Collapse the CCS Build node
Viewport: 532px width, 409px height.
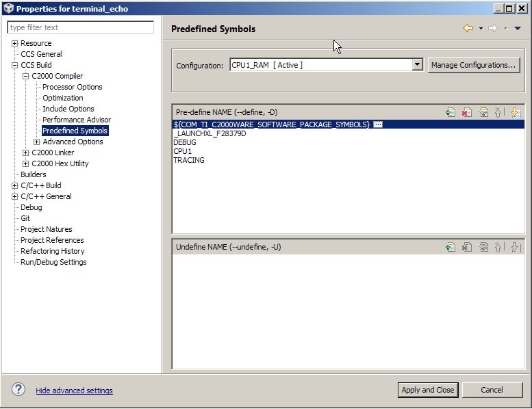[x=14, y=65]
